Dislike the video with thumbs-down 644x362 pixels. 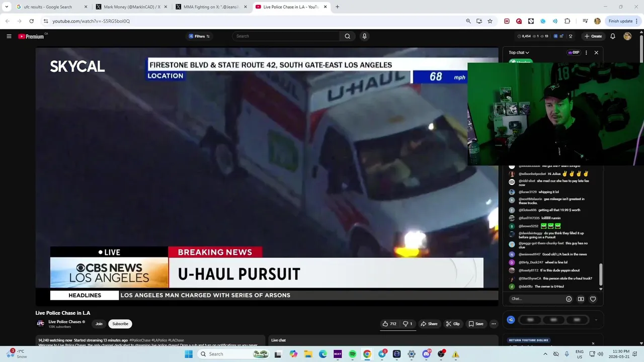click(x=408, y=324)
